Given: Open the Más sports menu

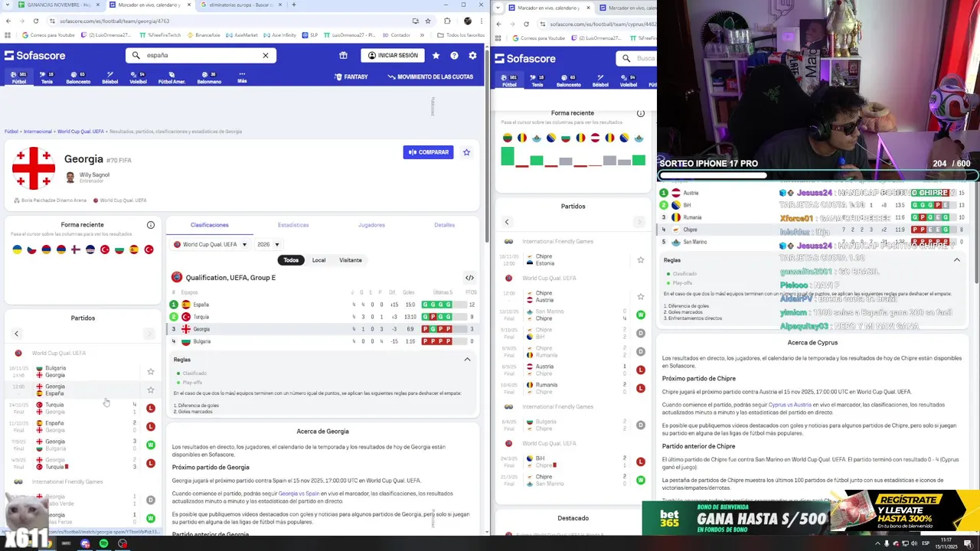Looking at the screenshot, I should coord(242,77).
